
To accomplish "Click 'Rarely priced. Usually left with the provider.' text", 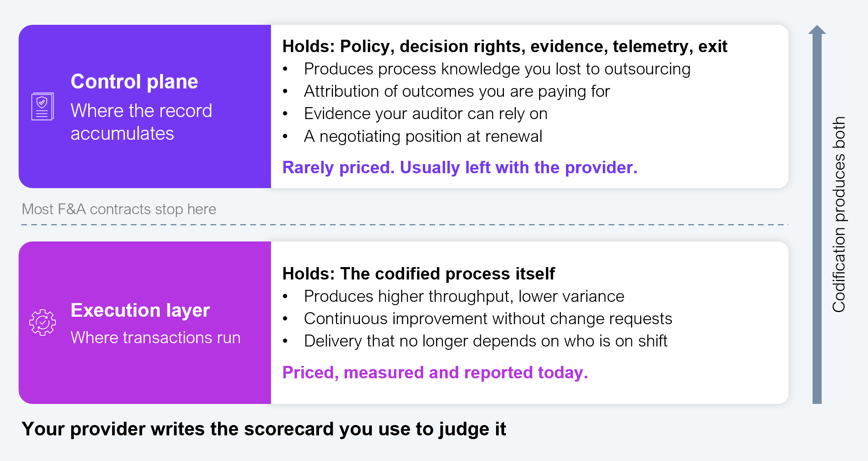I will (x=460, y=167).
